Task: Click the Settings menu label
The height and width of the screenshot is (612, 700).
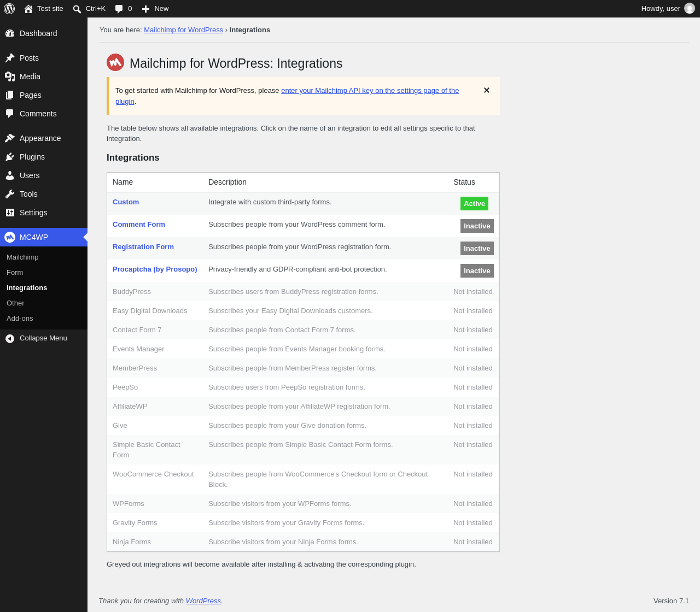Action: 33,213
